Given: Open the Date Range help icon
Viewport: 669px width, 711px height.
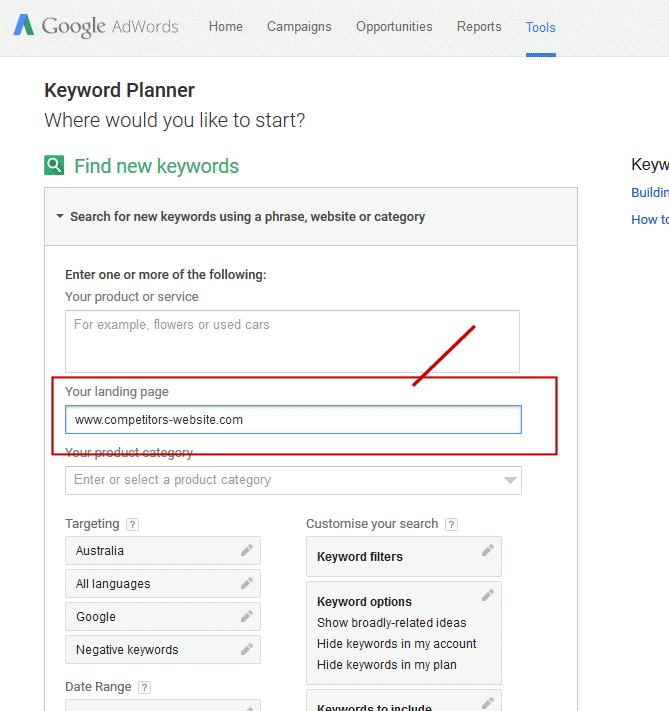Looking at the screenshot, I should (x=144, y=687).
